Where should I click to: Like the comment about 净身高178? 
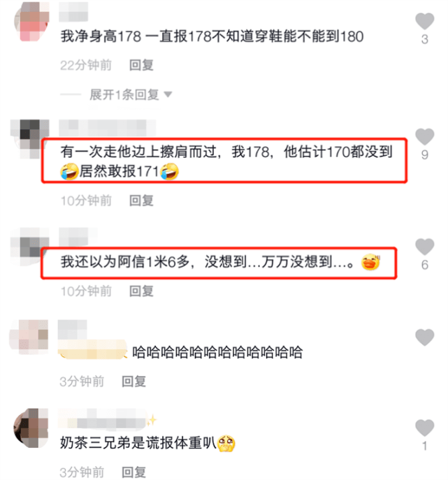(x=424, y=22)
